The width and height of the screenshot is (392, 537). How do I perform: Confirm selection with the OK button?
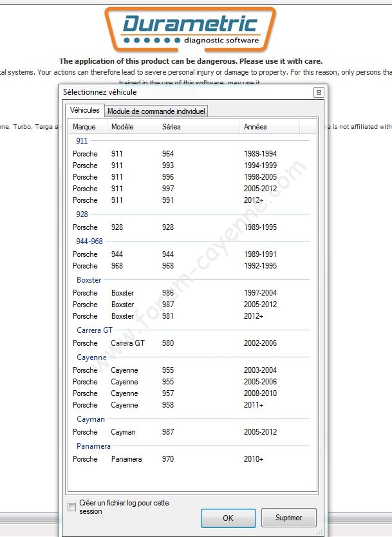(228, 518)
